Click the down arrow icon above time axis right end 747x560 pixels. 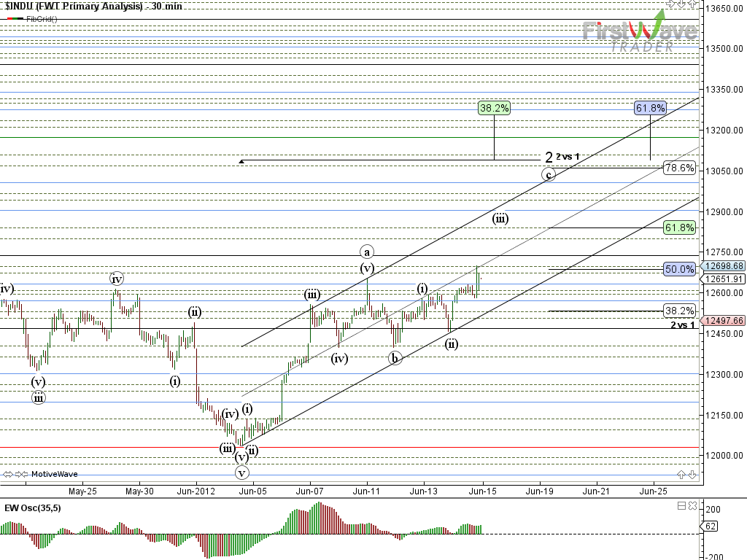692,474
